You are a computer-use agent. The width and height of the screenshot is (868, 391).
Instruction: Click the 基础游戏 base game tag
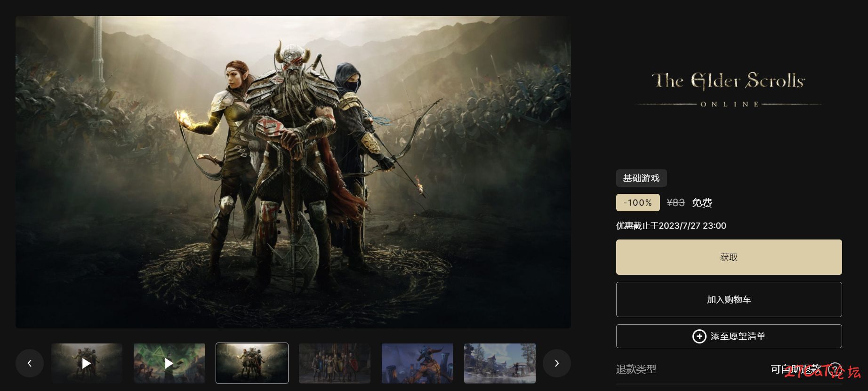tap(641, 178)
